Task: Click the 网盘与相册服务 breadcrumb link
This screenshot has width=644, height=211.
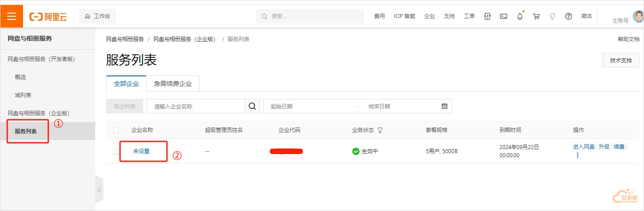Action: click(x=125, y=39)
